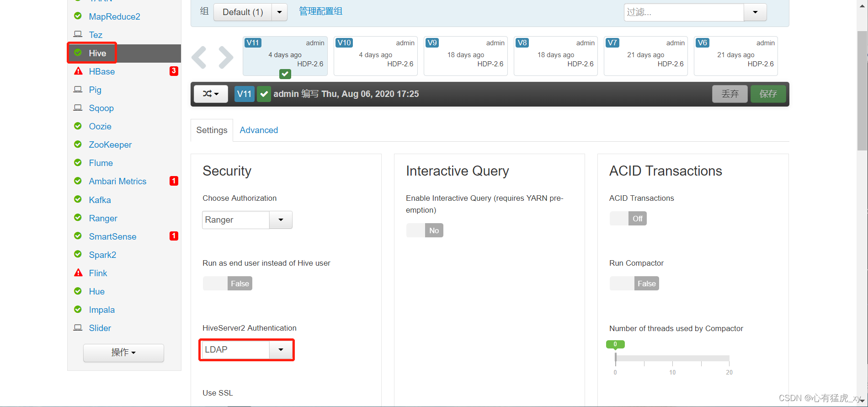Switch to the Settings tab
This screenshot has height=407, width=868.
point(212,130)
